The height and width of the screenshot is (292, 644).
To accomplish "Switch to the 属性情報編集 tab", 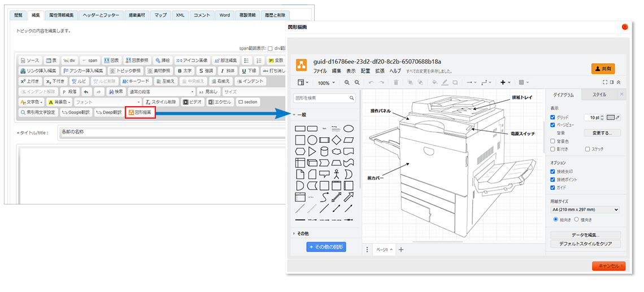I will [61, 15].
